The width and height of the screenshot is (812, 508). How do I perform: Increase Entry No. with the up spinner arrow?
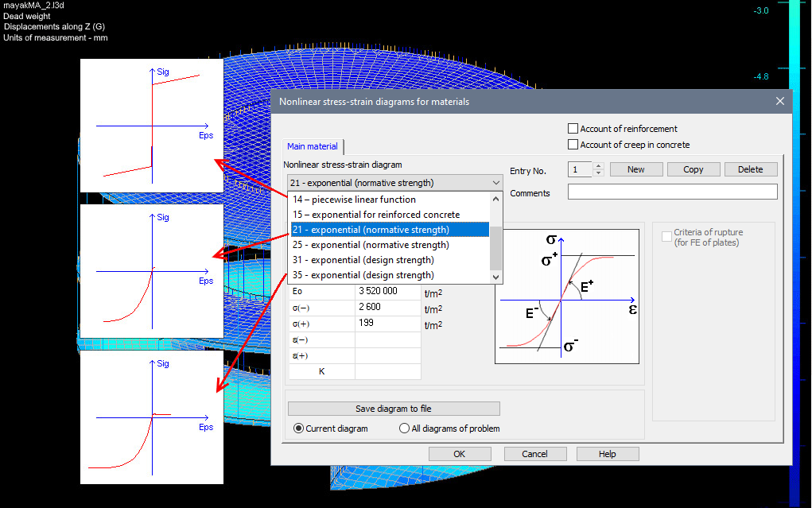pyautogui.click(x=598, y=165)
